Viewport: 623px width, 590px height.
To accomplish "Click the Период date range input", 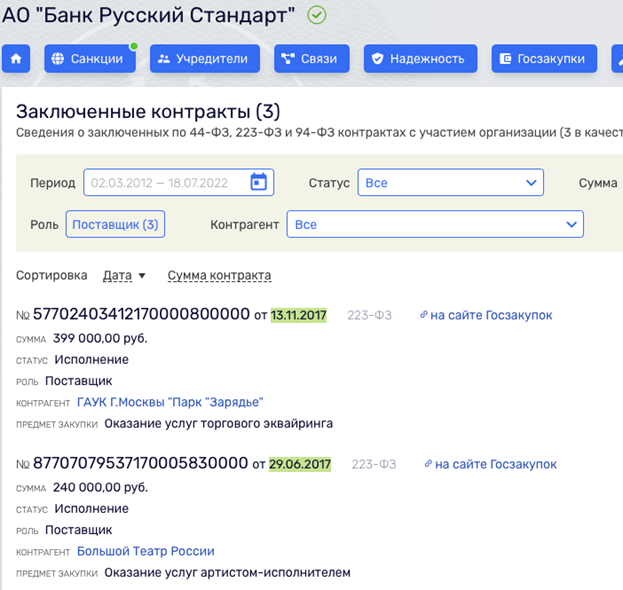I will pyautogui.click(x=178, y=182).
